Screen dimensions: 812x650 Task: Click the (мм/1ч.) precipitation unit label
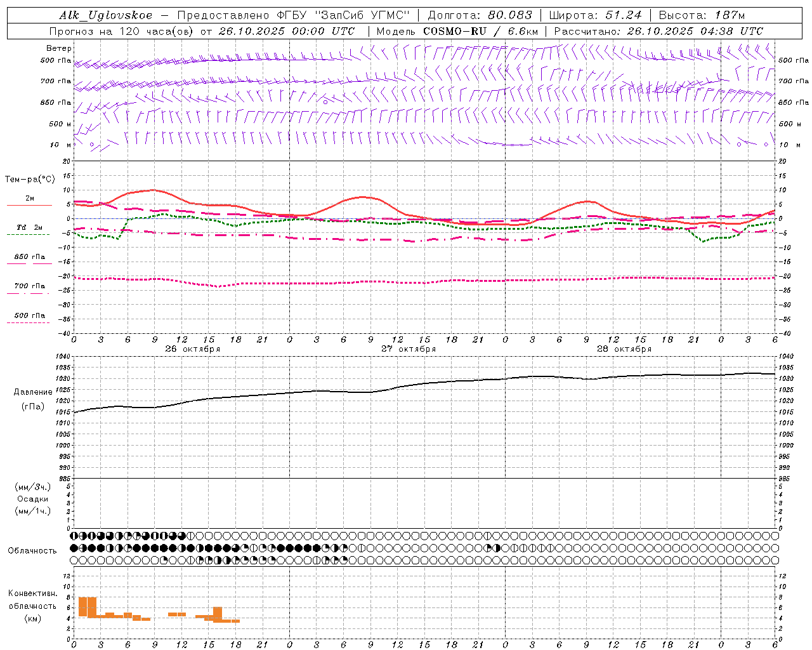click(x=33, y=511)
